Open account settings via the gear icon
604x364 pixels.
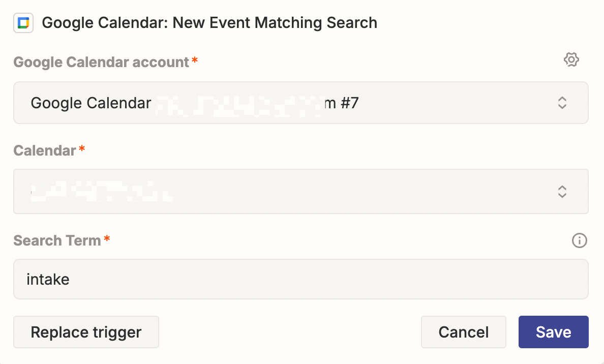571,59
